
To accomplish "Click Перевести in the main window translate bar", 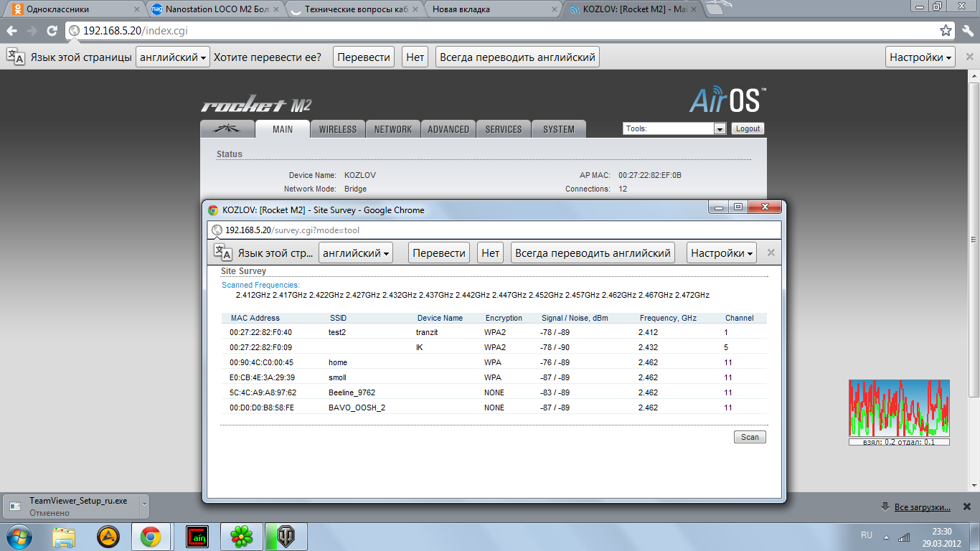I will [364, 57].
